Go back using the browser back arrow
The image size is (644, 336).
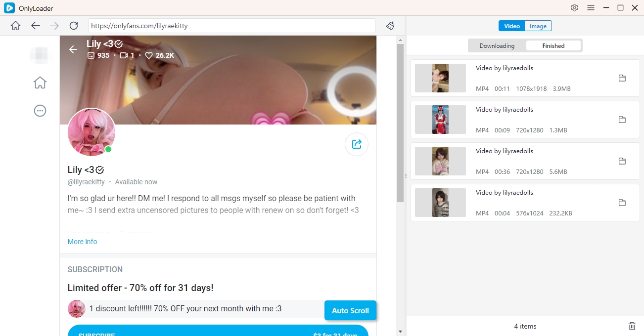[x=35, y=26]
